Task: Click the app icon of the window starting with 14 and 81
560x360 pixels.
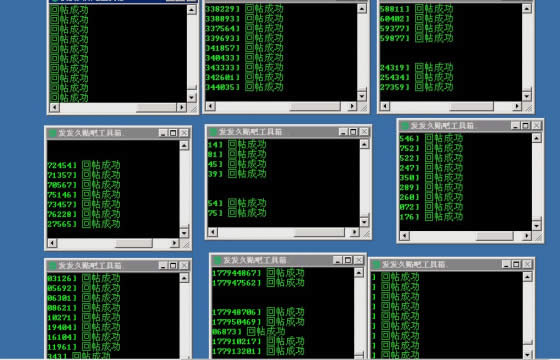Action: pyautogui.click(x=213, y=132)
